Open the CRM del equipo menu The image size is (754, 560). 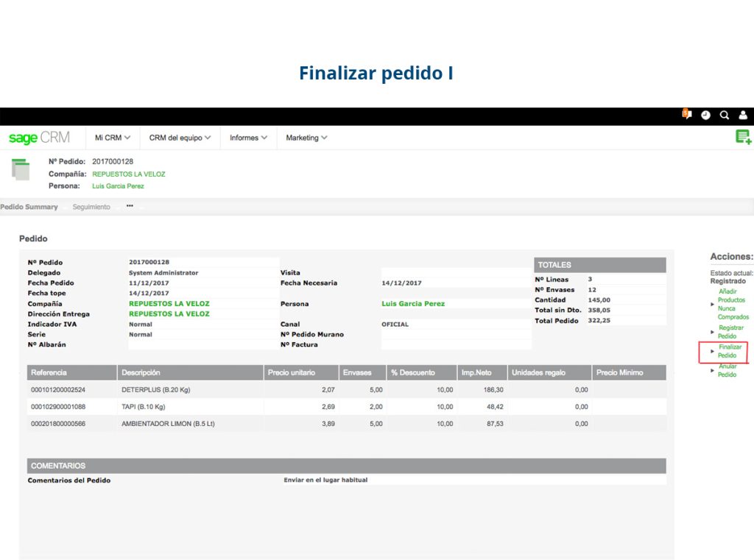click(x=178, y=137)
